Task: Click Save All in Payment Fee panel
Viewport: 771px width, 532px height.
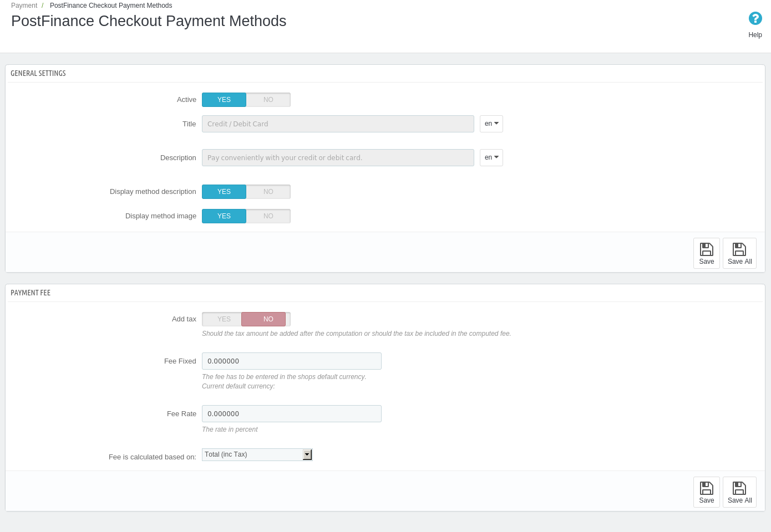Action: (739, 492)
